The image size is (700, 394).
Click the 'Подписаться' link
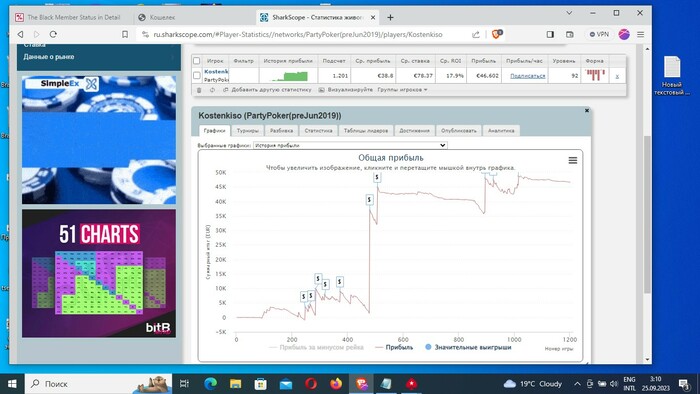click(x=527, y=76)
